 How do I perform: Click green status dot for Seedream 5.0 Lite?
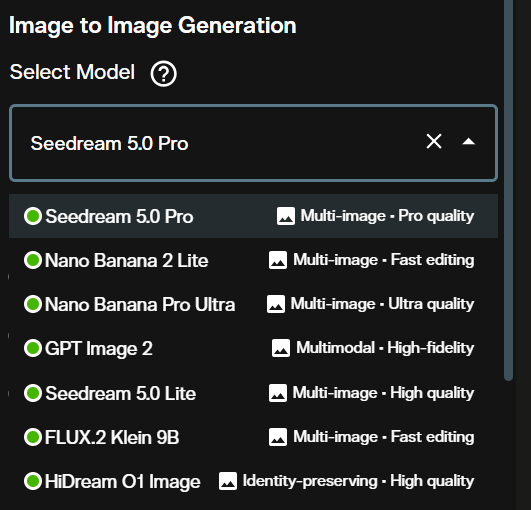33,393
